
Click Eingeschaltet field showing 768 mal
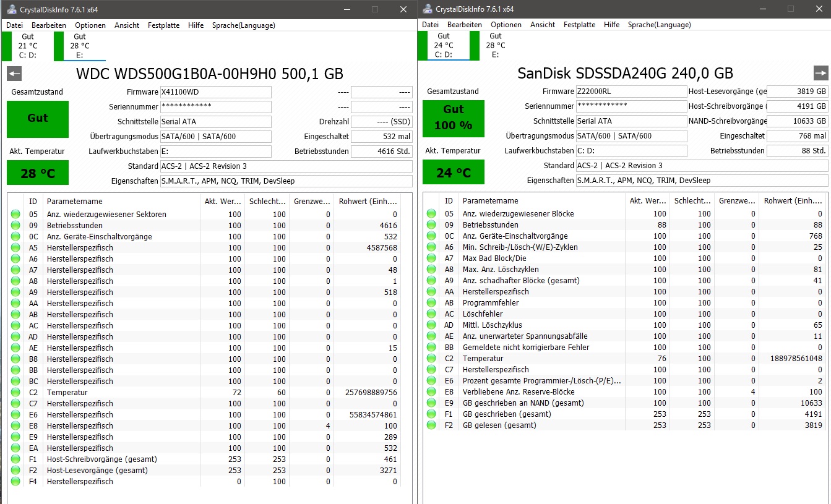coord(797,136)
